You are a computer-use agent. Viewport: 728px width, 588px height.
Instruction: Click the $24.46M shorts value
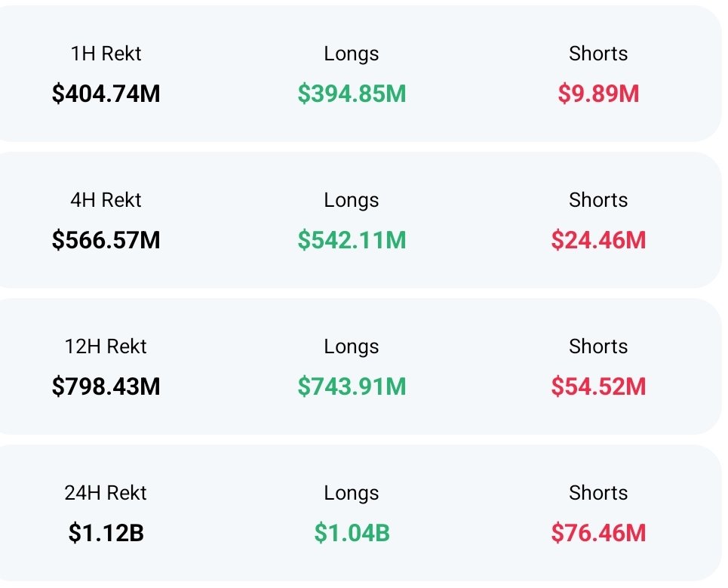[x=598, y=240]
